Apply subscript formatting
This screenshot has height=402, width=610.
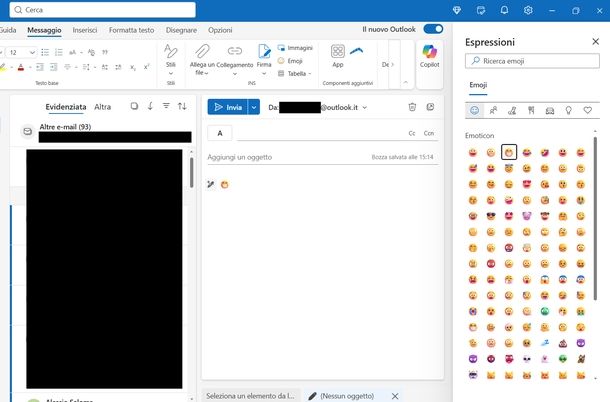133,67
